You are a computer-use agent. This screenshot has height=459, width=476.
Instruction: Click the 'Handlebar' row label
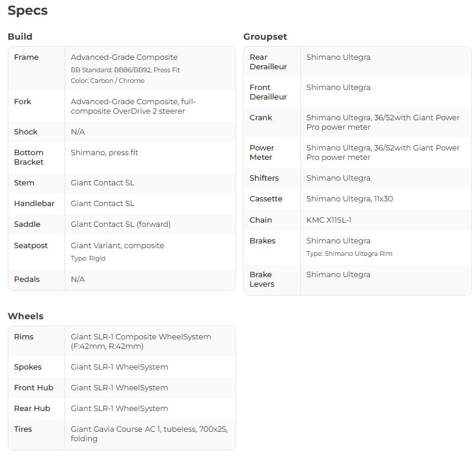coord(34,204)
